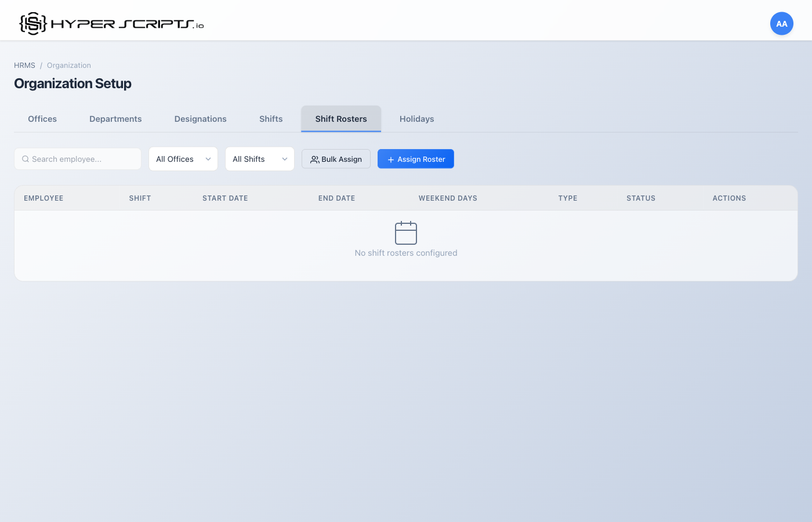Open the Designations tab
Screen dimensions: 812x522
[x=200, y=118]
